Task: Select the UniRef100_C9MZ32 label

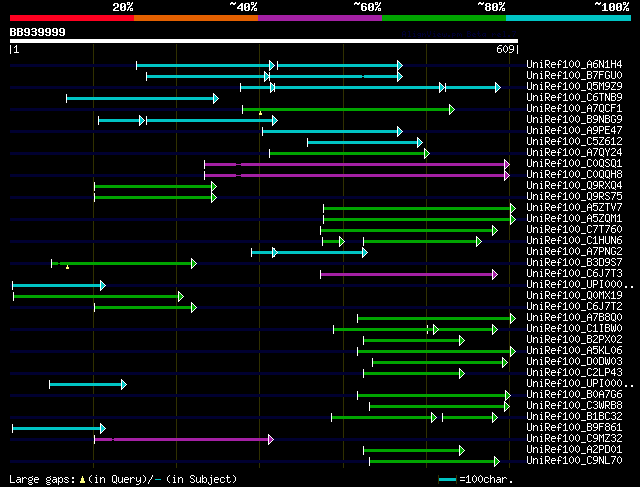Action: [574, 439]
